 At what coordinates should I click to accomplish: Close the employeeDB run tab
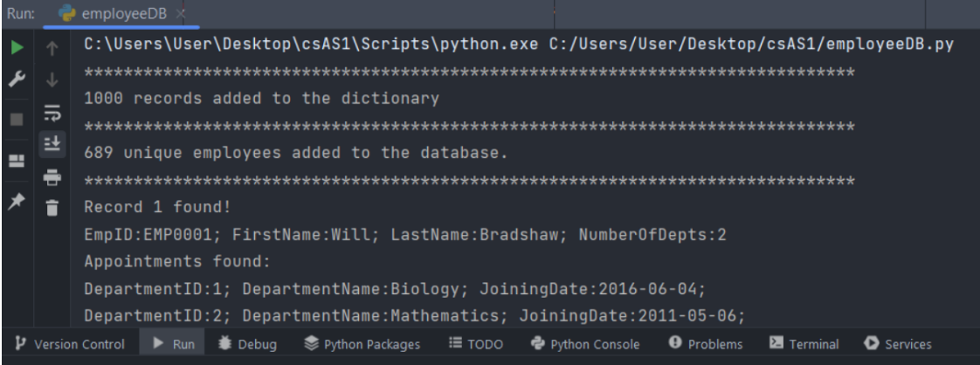171,14
